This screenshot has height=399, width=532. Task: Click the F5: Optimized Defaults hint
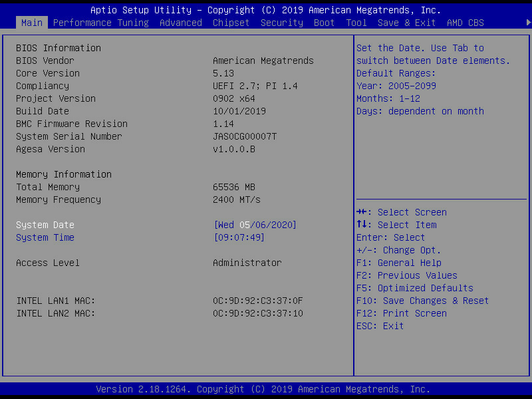(414, 288)
